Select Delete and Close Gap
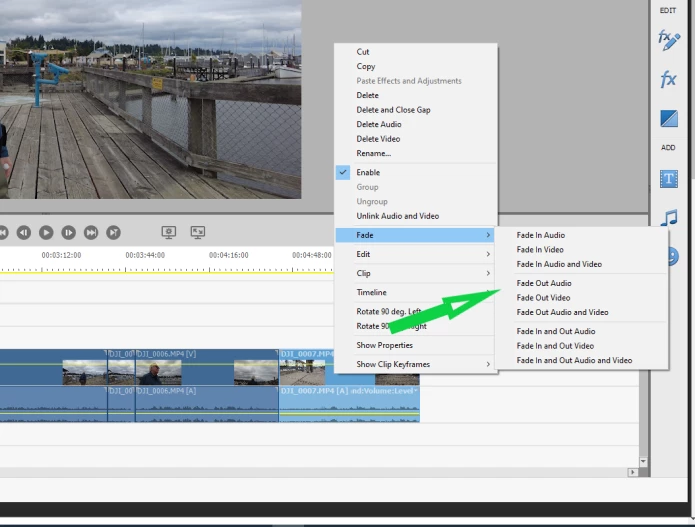The image size is (695, 527). coord(393,110)
